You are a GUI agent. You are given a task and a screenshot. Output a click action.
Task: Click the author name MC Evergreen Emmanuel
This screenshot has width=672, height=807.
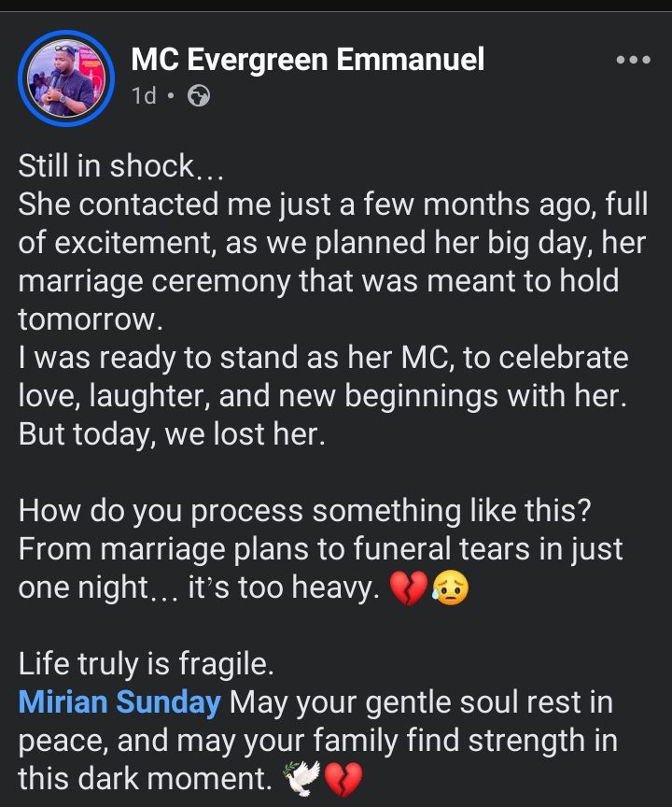(308, 61)
